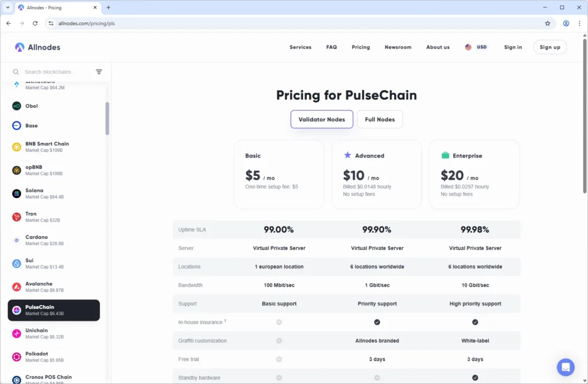Open the USD currency selector

tap(476, 47)
